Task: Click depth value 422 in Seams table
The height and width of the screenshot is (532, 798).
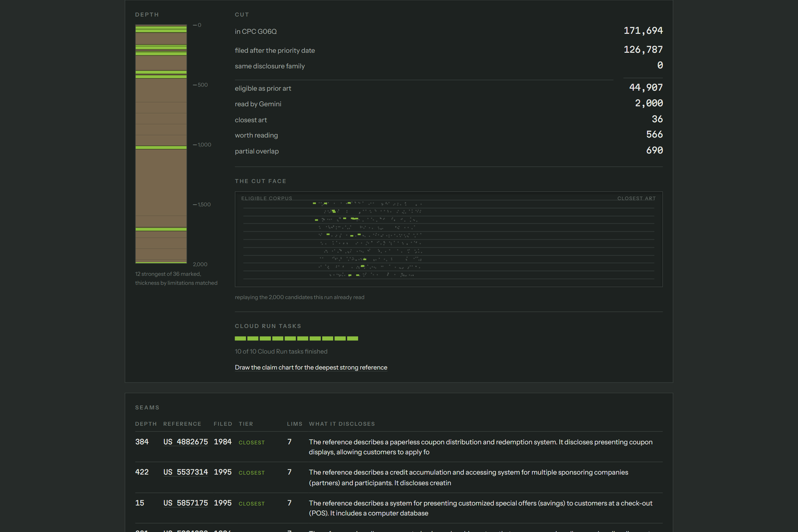Action: point(142,472)
